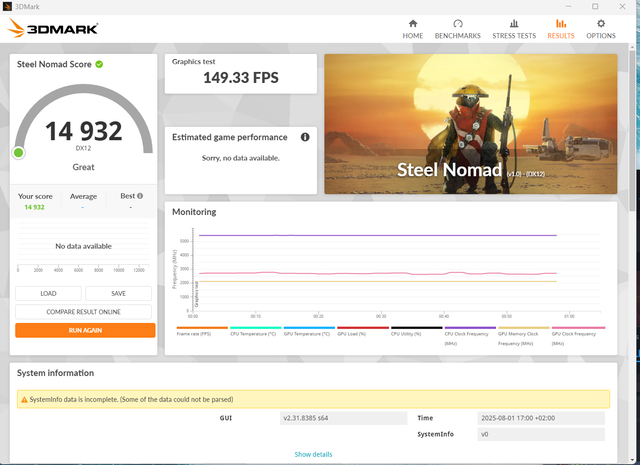The image size is (640, 465).
Task: Minimize the 3DMark window
Action: [568, 7]
